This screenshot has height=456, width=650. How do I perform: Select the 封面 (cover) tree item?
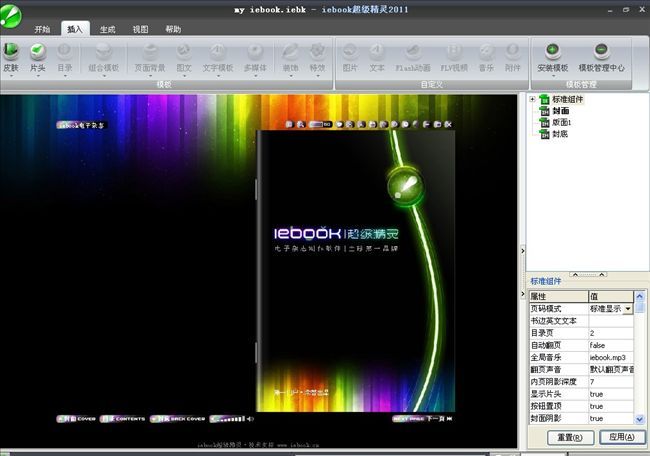point(560,111)
